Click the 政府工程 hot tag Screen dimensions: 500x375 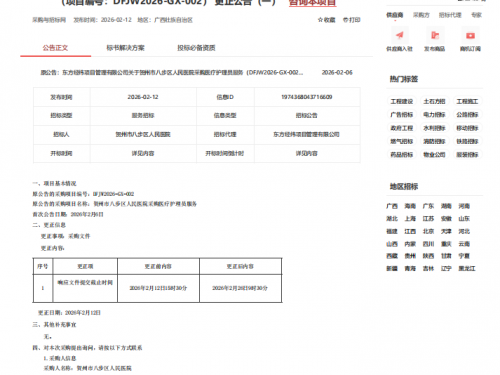(x=402, y=128)
